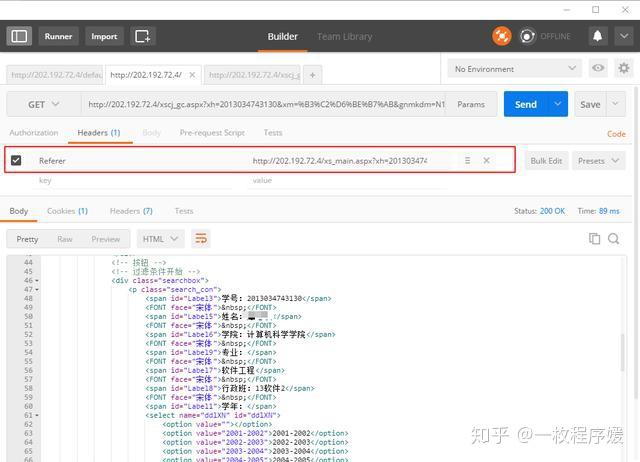This screenshot has height=462, width=640.
Task: Select the Preview view mode
Action: tap(106, 239)
